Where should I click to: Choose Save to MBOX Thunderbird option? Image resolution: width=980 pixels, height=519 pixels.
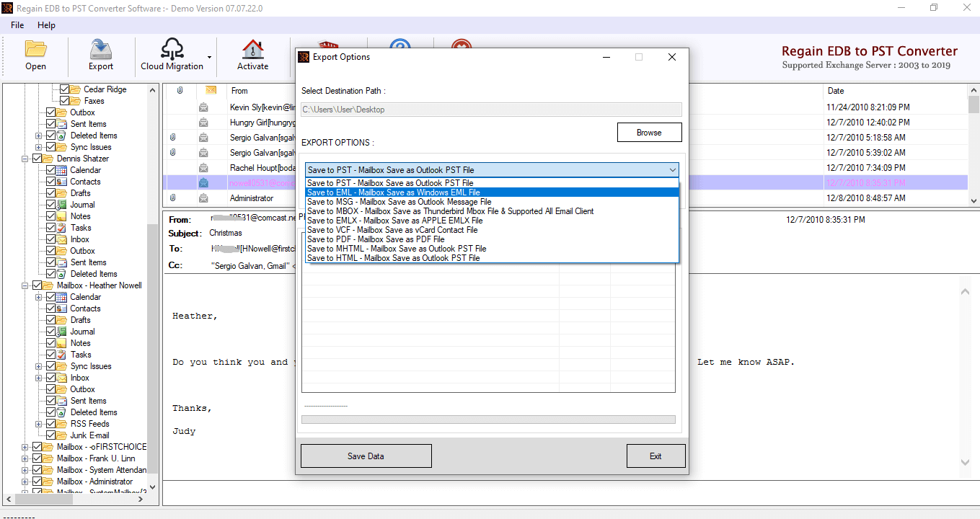493,211
